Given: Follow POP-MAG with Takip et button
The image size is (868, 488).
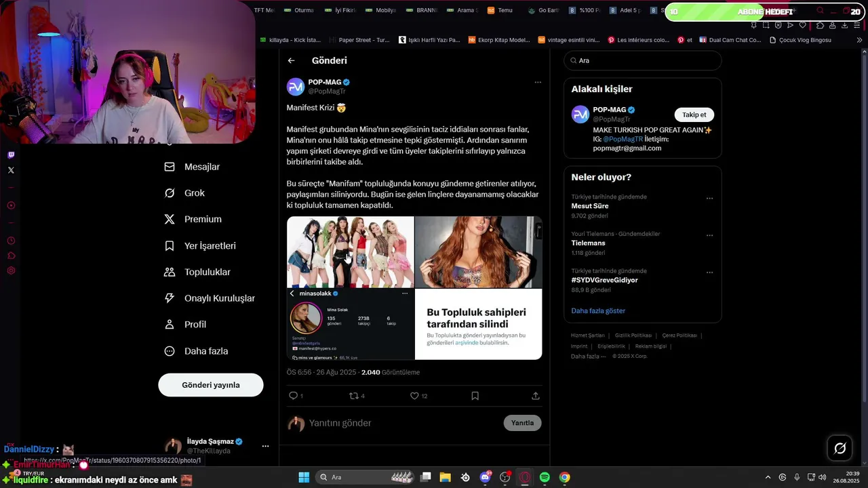Looking at the screenshot, I should (694, 115).
